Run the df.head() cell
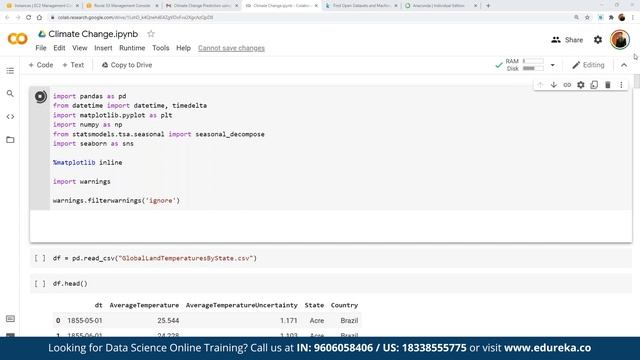 (x=40, y=283)
